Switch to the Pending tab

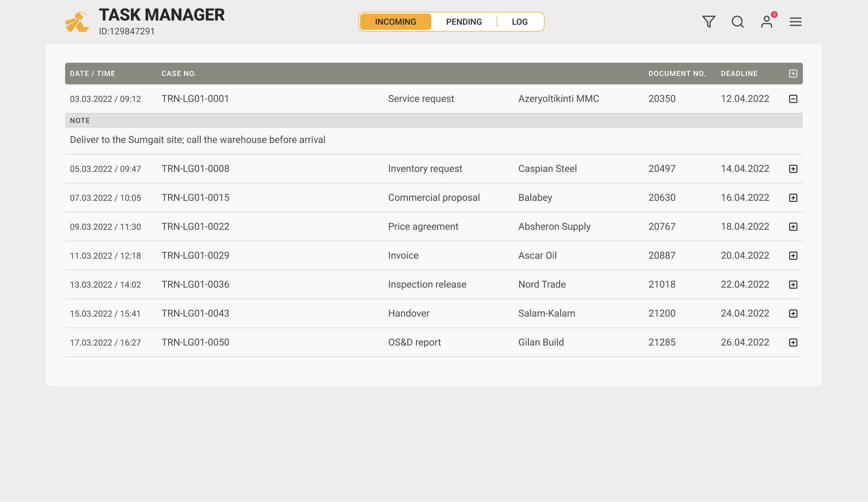coord(464,22)
